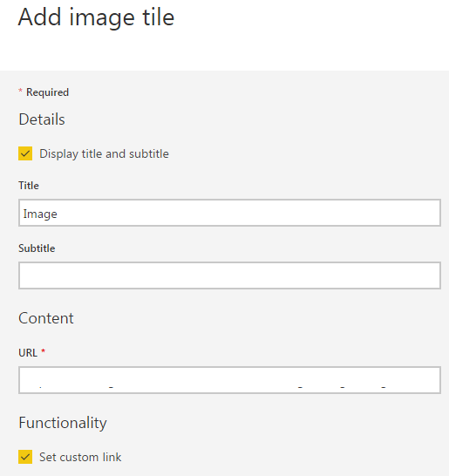
Task: Click the yellow checkmark icon beside Set custom link
Action: [x=25, y=457]
